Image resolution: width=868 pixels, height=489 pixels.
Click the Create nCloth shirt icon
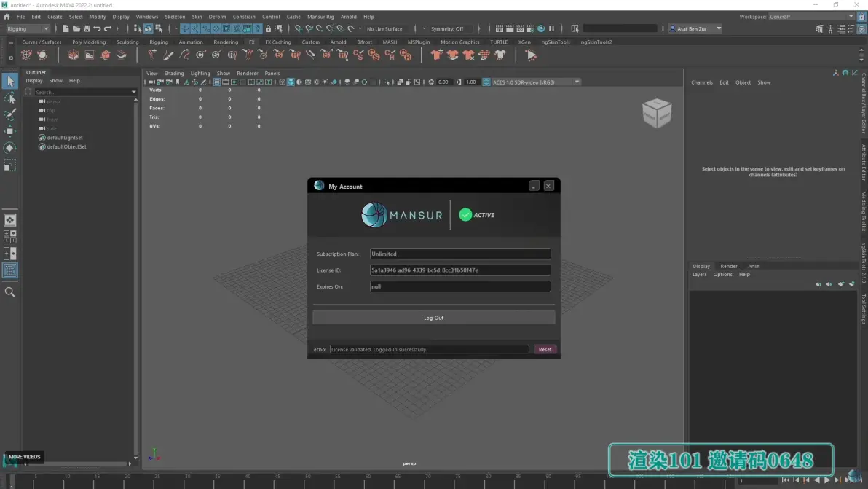(x=436, y=55)
